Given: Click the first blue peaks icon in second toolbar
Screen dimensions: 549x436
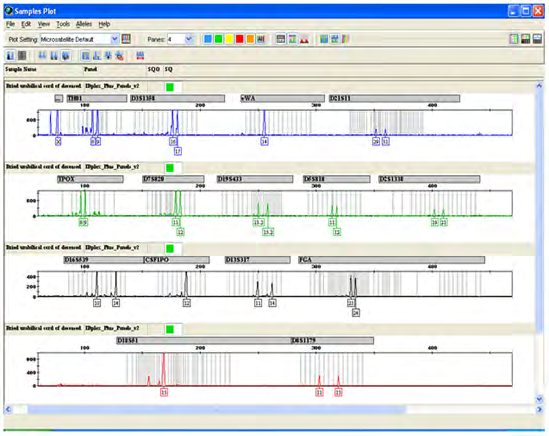Looking at the screenshot, I should [42, 55].
